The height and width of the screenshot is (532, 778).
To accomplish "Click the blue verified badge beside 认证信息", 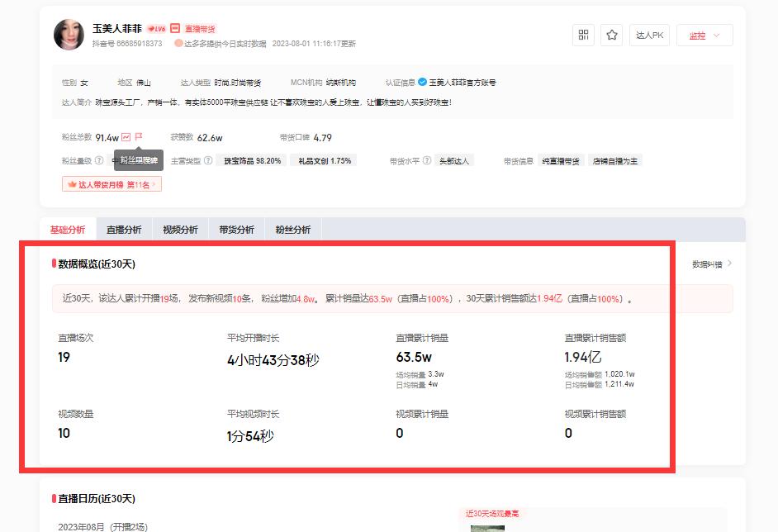I will pos(420,82).
